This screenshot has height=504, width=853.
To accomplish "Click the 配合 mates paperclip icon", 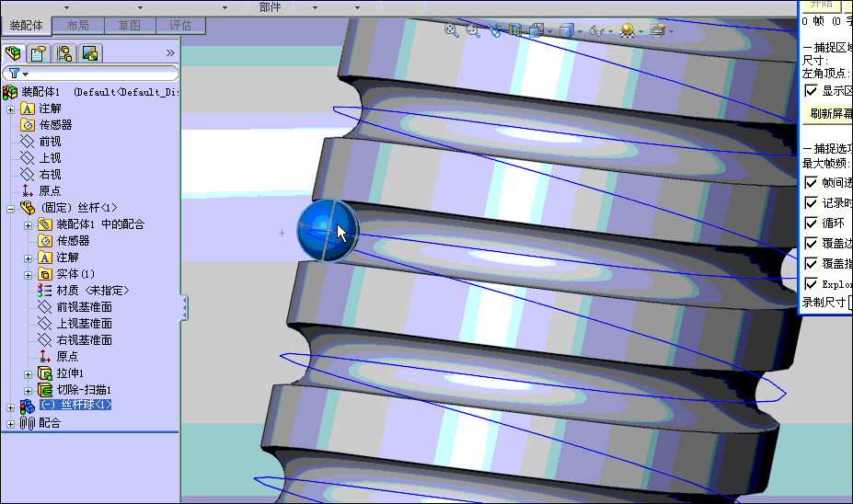I will click(28, 423).
